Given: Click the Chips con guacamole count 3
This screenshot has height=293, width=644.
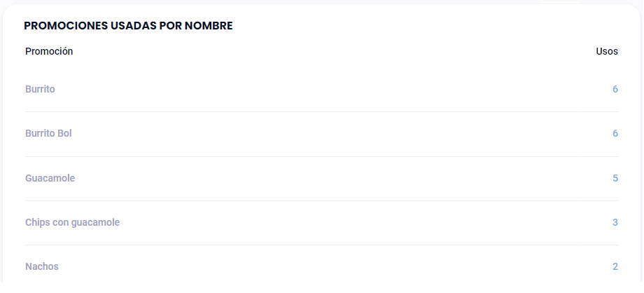Looking at the screenshot, I should (x=615, y=222).
